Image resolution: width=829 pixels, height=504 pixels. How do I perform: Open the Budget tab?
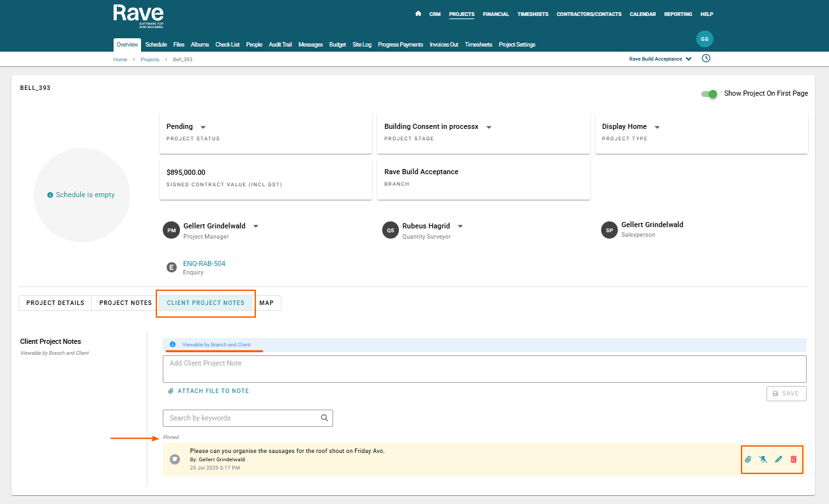coord(338,45)
